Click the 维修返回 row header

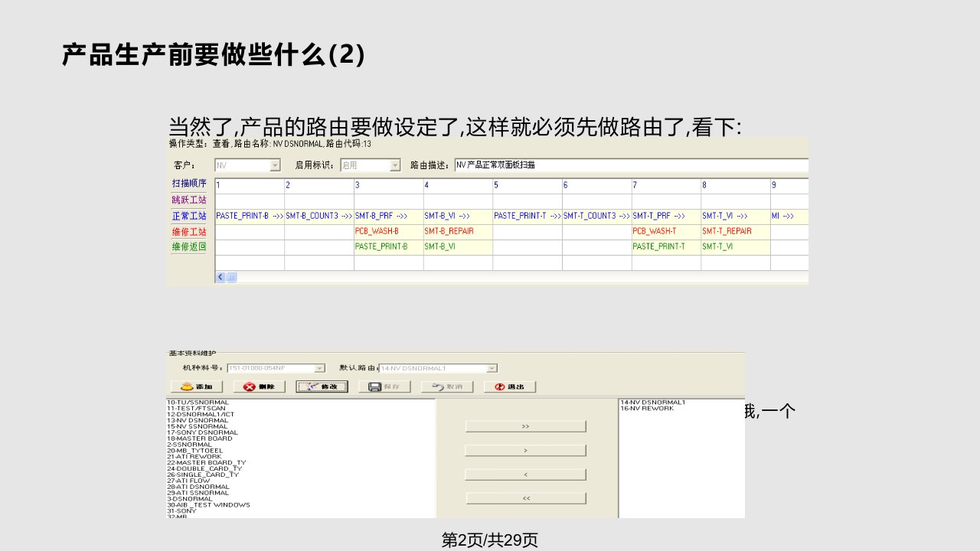tap(189, 246)
